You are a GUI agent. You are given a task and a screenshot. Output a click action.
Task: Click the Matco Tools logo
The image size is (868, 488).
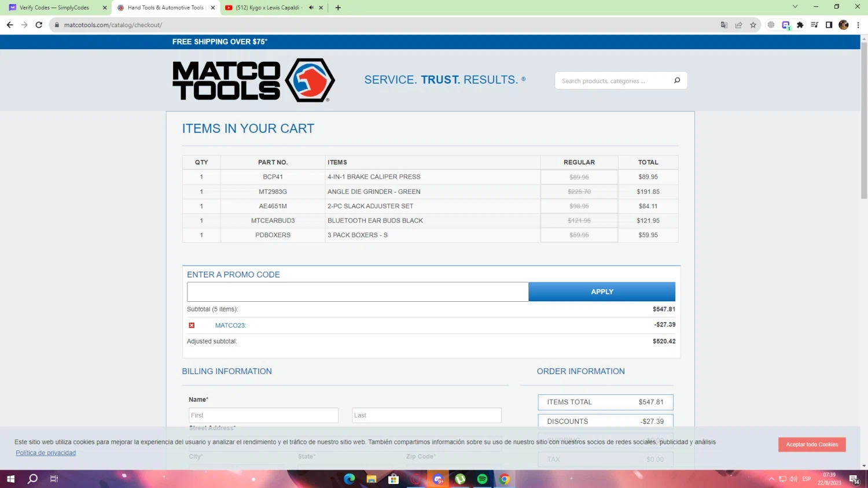[x=253, y=80]
